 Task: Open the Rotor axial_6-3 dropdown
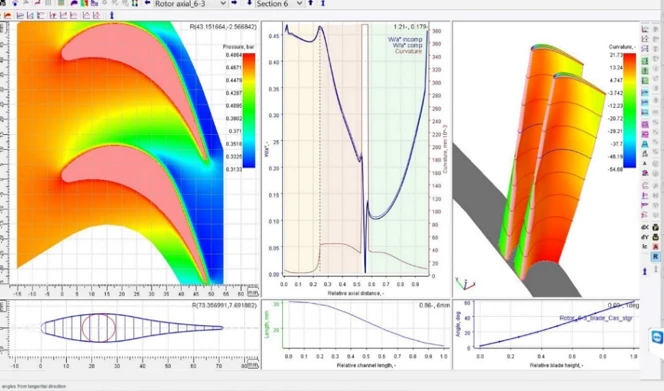(x=190, y=3)
